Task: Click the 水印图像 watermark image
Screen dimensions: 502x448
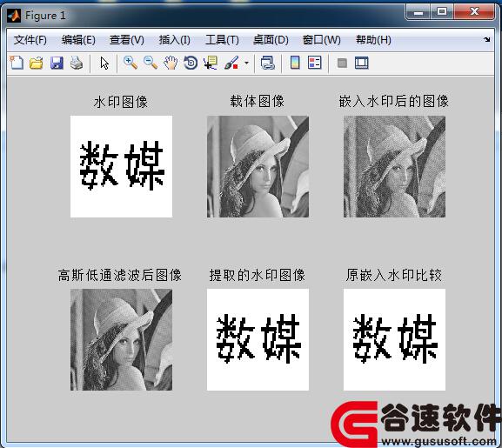Action: pyautogui.click(x=121, y=166)
